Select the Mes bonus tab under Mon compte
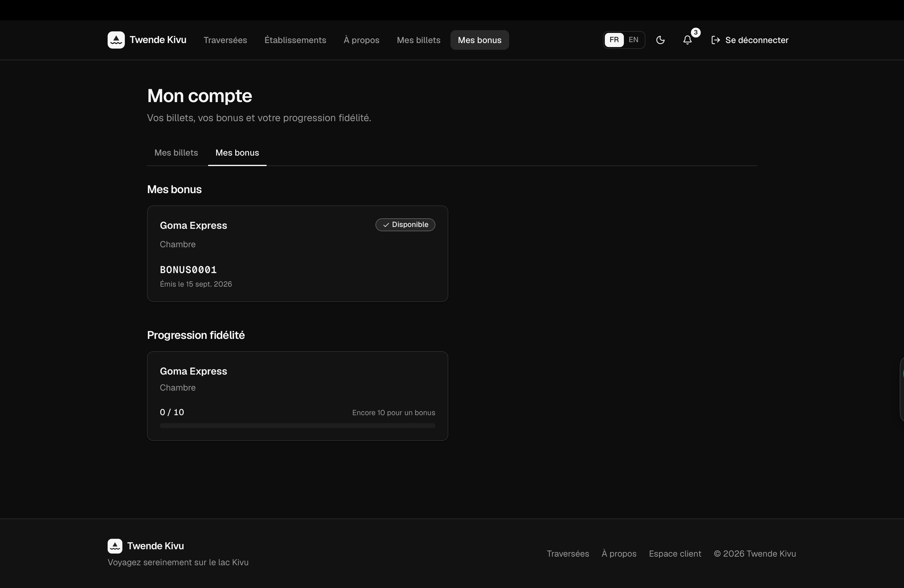 [237, 153]
